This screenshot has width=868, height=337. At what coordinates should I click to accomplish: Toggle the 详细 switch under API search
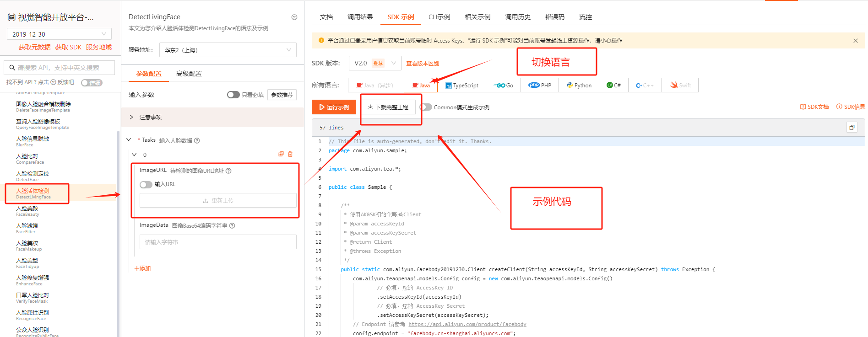tap(92, 83)
